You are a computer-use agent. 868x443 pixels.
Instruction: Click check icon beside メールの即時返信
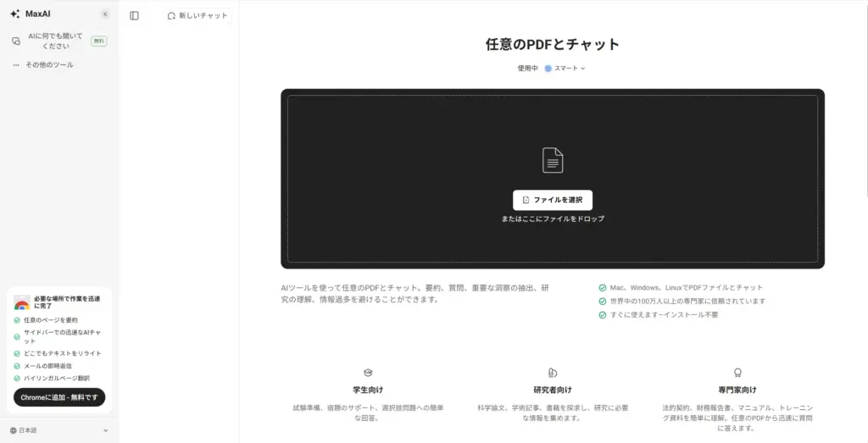tap(17, 366)
